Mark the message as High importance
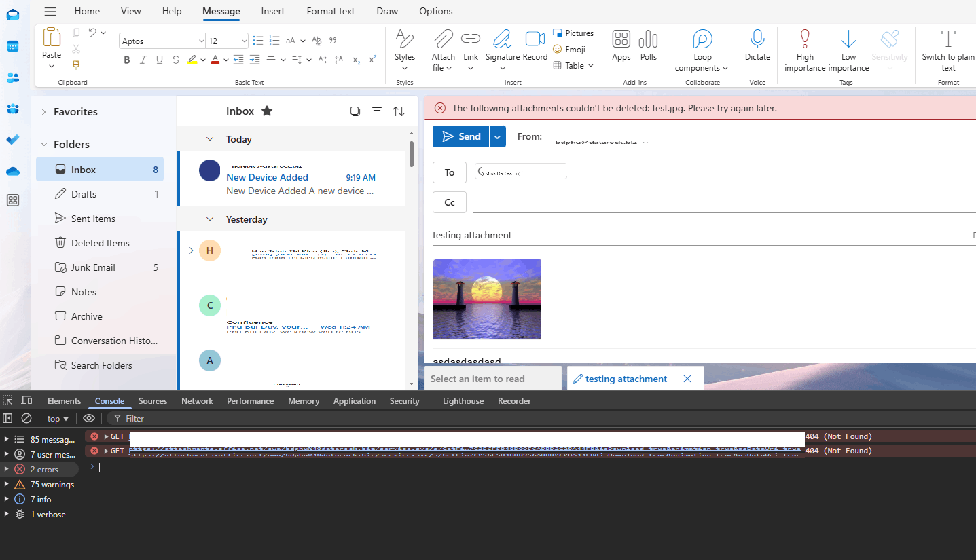The width and height of the screenshot is (976, 560). [x=804, y=49]
